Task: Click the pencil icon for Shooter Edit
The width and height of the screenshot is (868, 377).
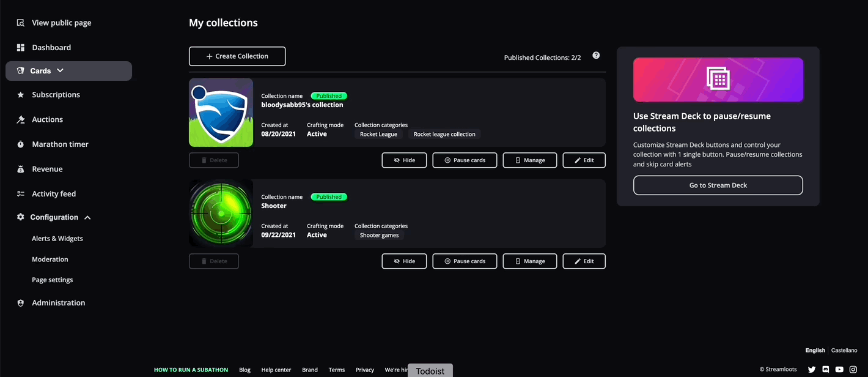Action: (x=578, y=261)
